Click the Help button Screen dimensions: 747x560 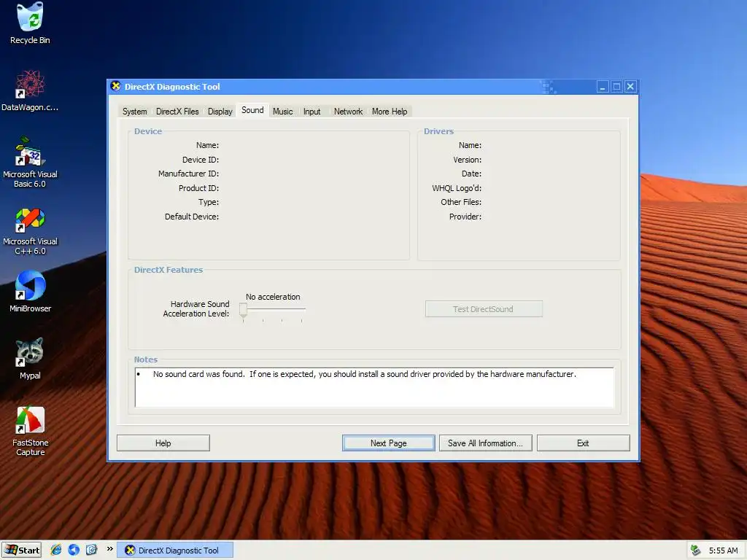click(x=163, y=443)
